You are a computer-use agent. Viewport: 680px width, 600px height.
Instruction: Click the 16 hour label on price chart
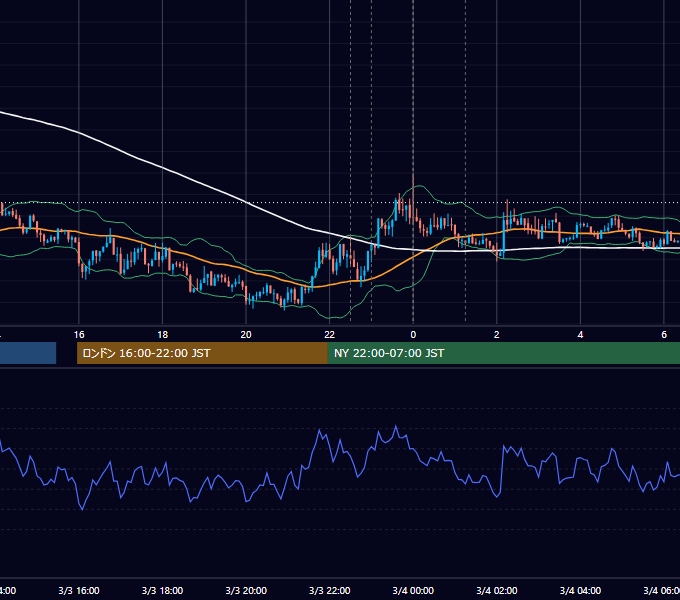[79, 335]
